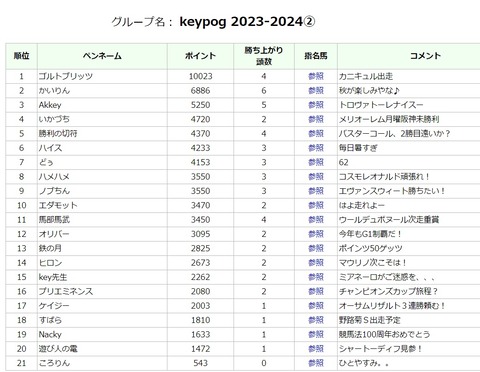Click the 順位 column header
480x372 pixels.
21,56
